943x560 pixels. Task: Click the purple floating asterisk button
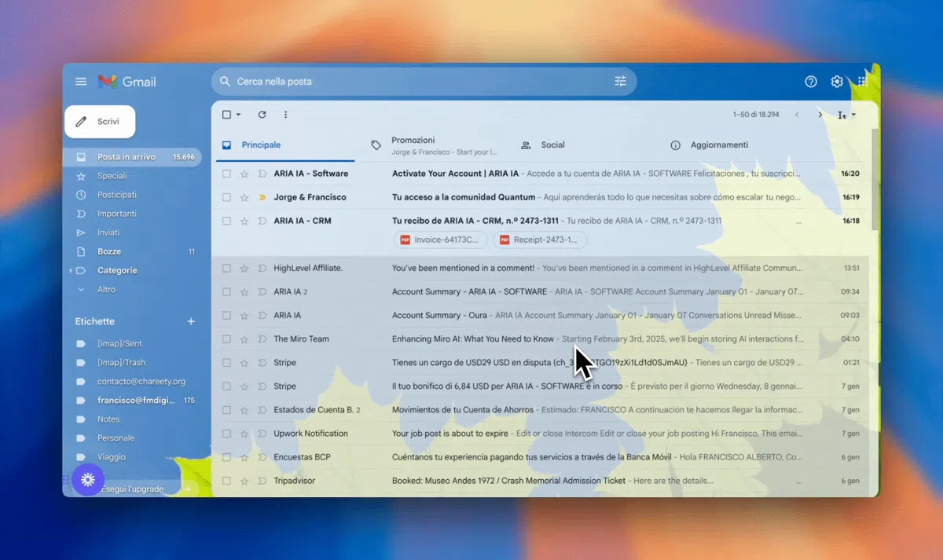click(x=88, y=479)
